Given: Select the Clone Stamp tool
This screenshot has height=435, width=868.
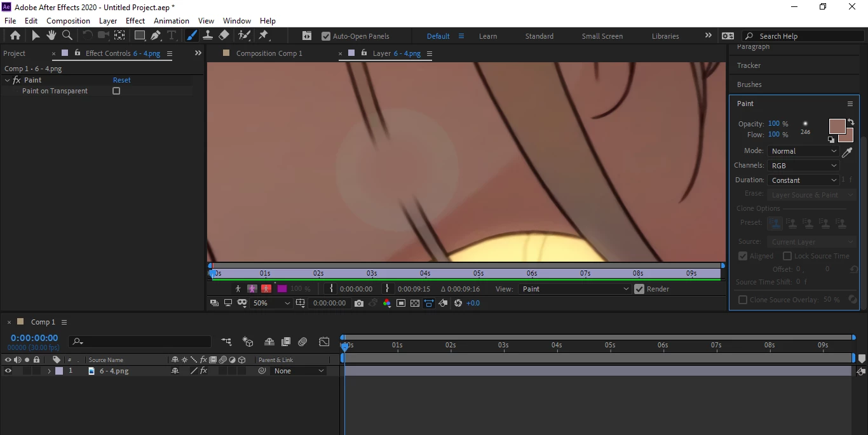Looking at the screenshot, I should point(207,36).
